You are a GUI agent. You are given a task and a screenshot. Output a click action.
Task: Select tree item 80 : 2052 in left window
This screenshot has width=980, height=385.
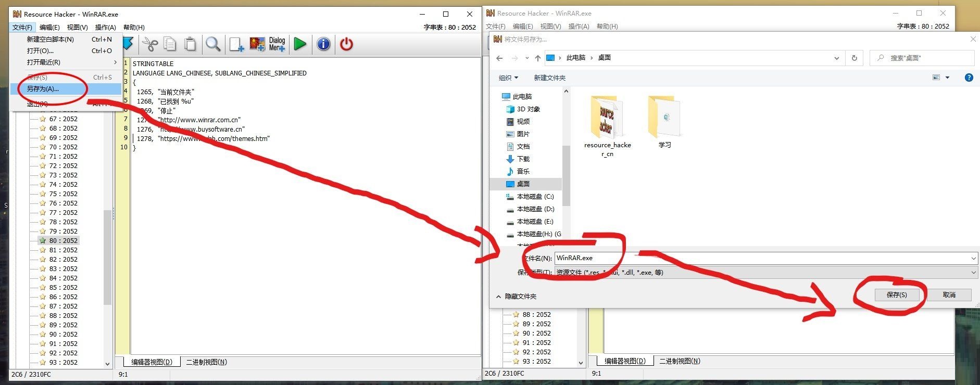coord(58,241)
